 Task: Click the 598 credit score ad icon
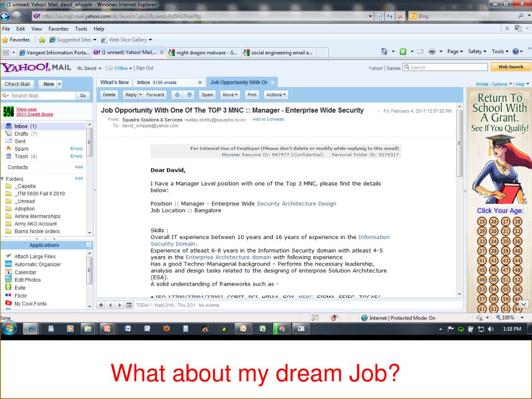[8, 111]
